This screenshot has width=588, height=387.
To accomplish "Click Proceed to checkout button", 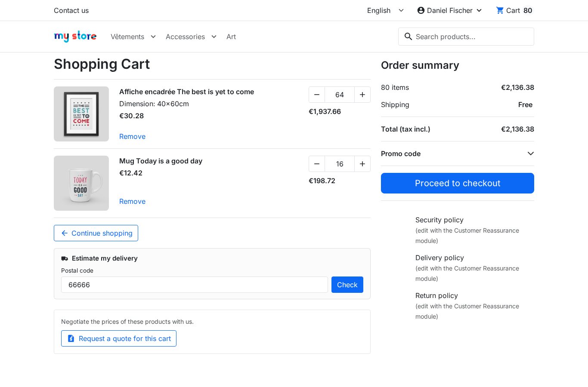I will [x=458, y=183].
